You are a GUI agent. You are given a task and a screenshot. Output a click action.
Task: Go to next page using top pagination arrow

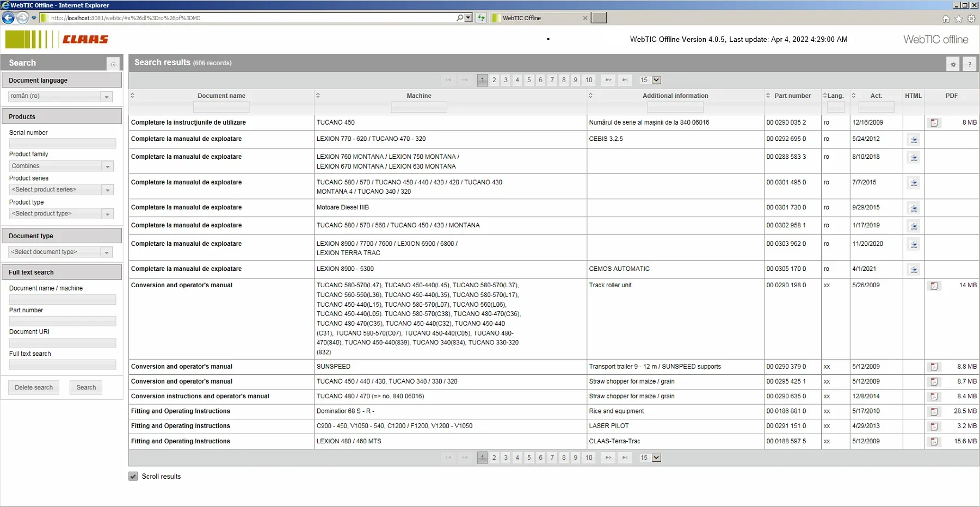608,80
